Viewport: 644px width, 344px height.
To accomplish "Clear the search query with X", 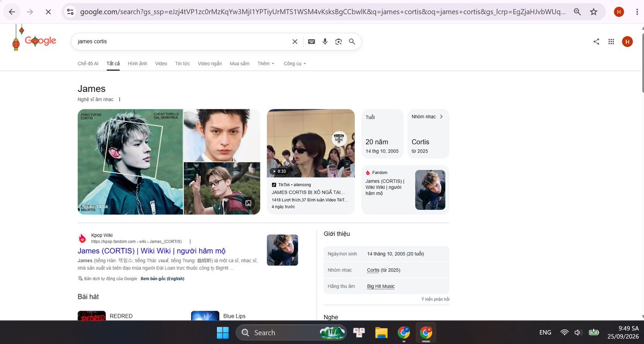I will (x=295, y=41).
